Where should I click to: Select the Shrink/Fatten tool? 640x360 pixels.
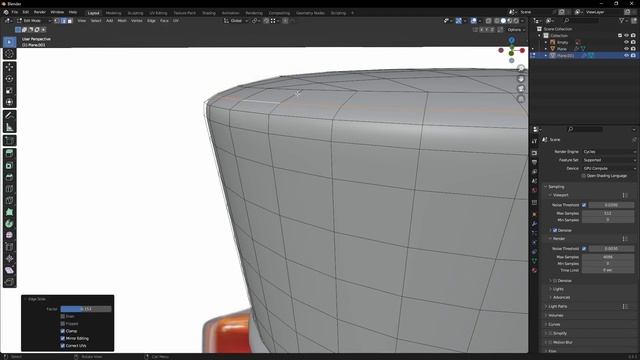pos(9,258)
